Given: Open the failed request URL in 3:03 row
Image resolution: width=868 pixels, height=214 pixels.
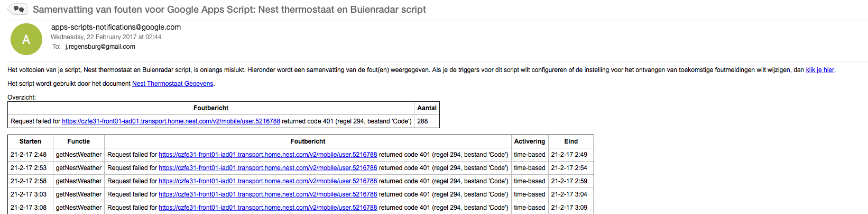Looking at the screenshot, I should (x=267, y=194).
